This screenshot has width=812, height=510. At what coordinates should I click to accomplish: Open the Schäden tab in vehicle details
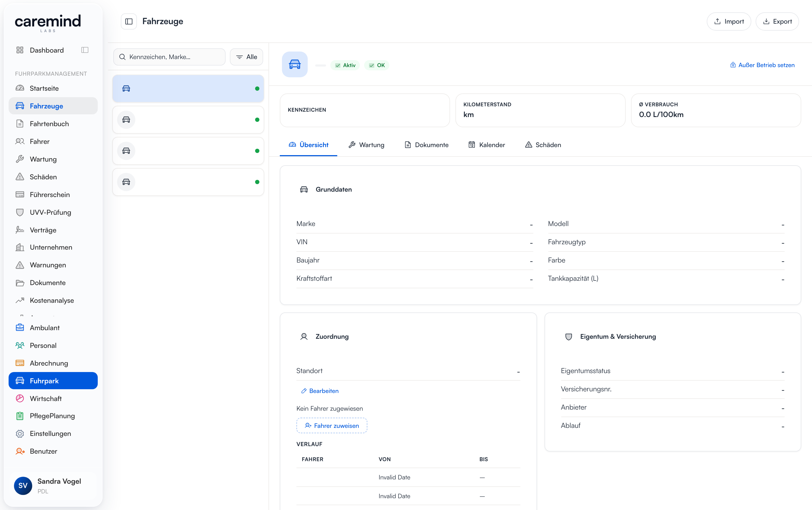pyautogui.click(x=543, y=145)
